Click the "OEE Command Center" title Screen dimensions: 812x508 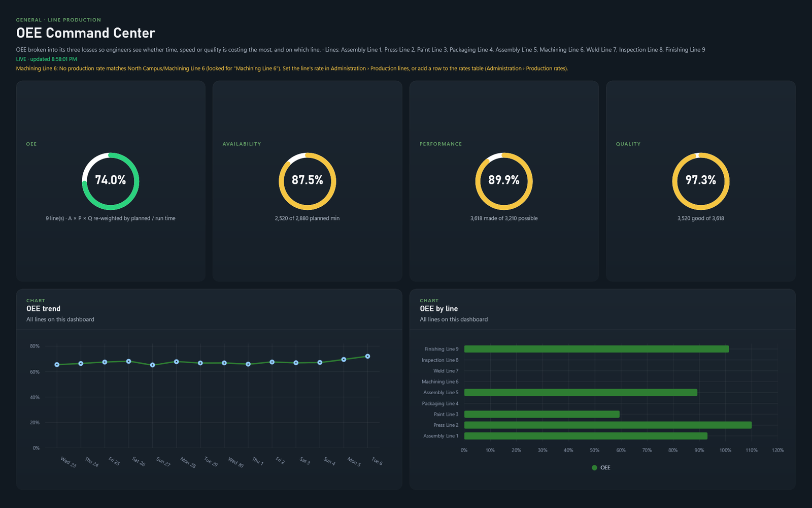click(x=86, y=33)
